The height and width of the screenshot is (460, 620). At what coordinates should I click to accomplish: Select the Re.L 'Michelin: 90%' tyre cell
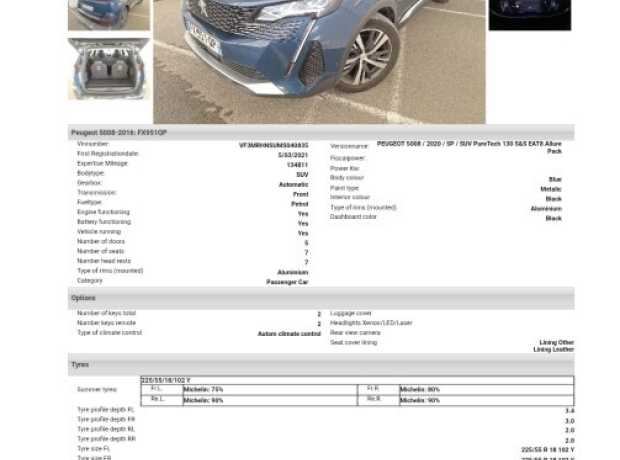(270, 400)
